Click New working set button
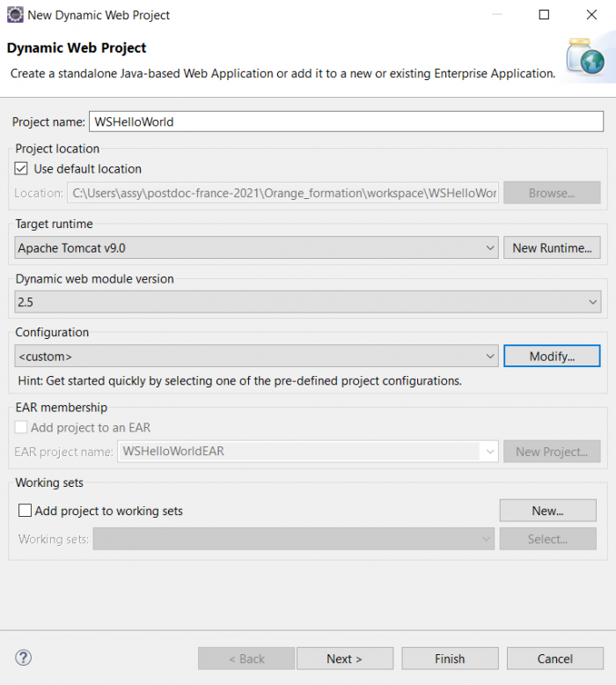Viewport: 616px width, 685px height. tap(548, 511)
